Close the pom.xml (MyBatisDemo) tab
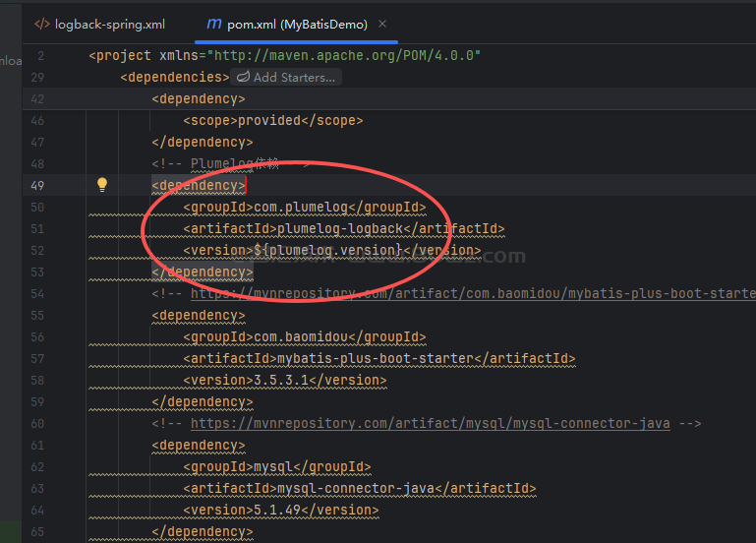This screenshot has height=543, width=756. pos(382,24)
